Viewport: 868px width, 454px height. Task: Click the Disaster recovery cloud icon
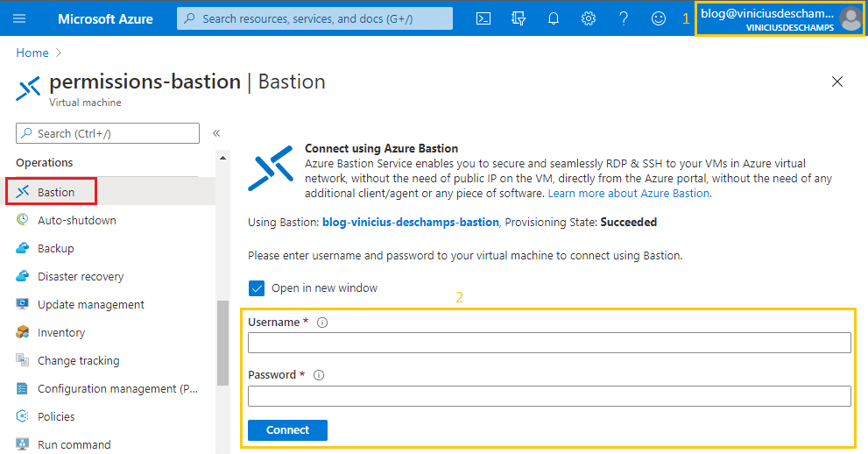[x=22, y=276]
